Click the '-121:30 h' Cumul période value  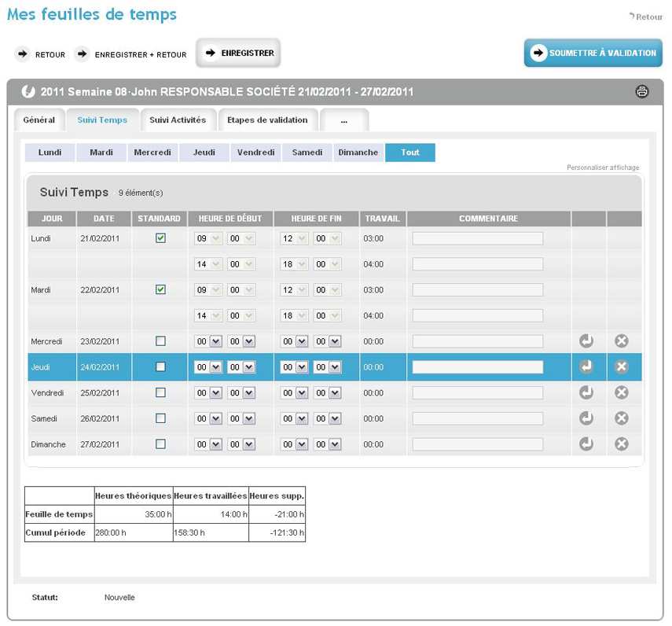pyautogui.click(x=287, y=532)
